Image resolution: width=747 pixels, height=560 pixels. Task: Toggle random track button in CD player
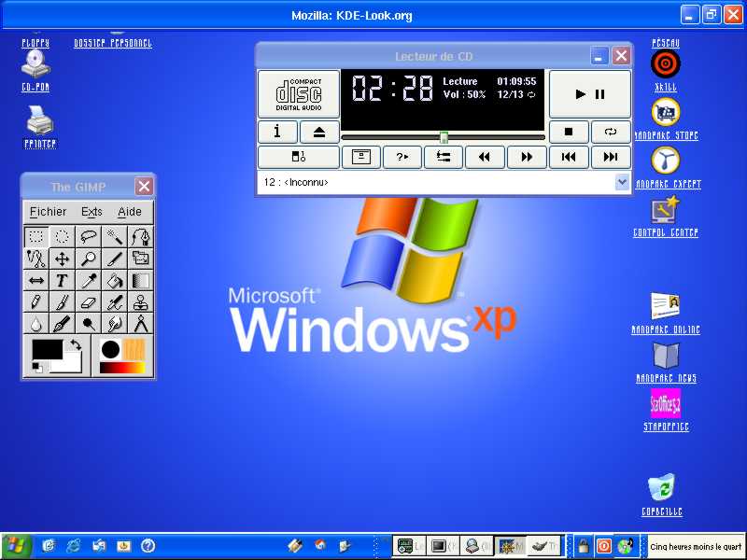coord(402,157)
